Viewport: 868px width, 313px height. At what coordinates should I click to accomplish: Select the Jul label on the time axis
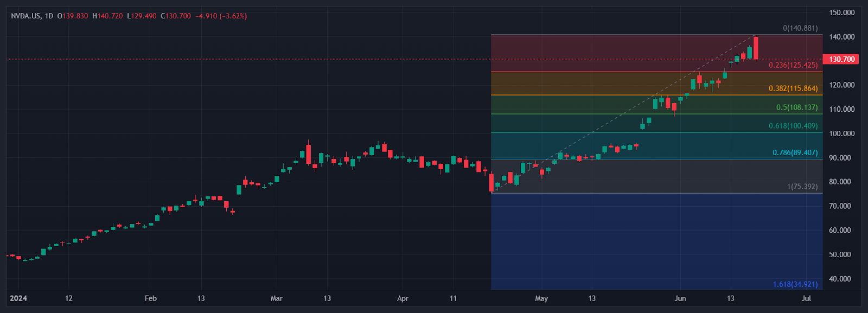click(806, 298)
